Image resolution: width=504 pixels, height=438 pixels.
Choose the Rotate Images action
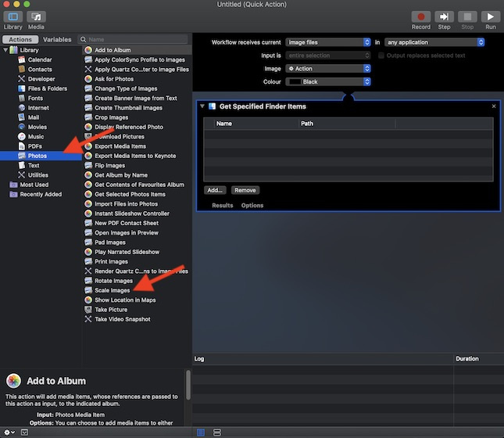pos(113,281)
